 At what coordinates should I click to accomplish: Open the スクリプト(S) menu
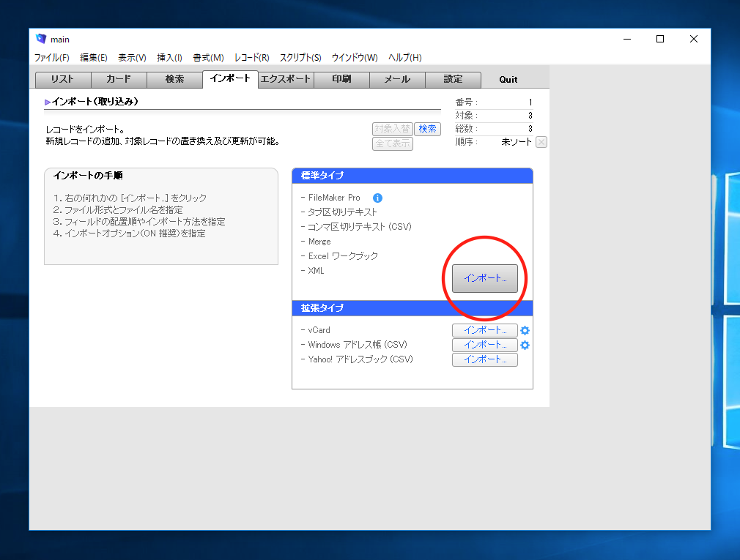coord(300,58)
